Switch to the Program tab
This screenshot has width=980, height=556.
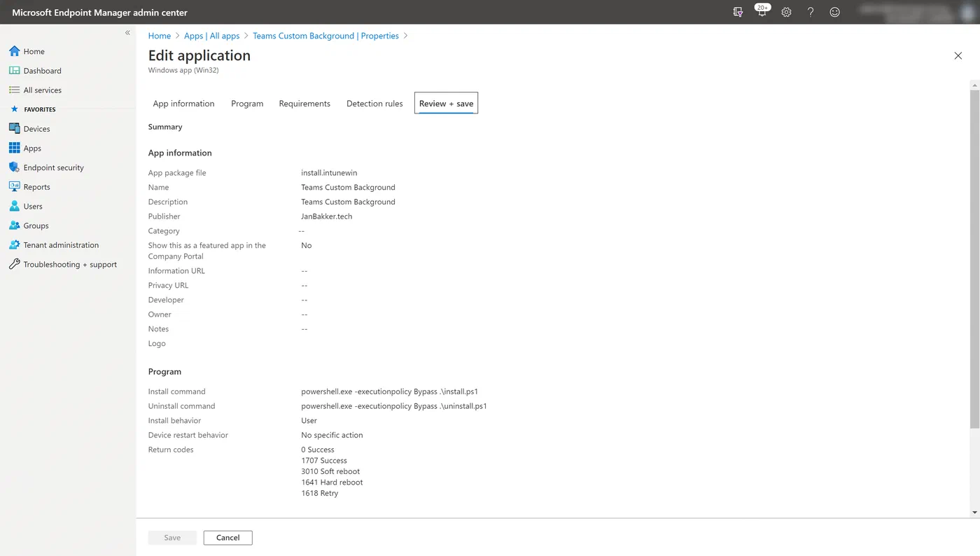(x=247, y=104)
